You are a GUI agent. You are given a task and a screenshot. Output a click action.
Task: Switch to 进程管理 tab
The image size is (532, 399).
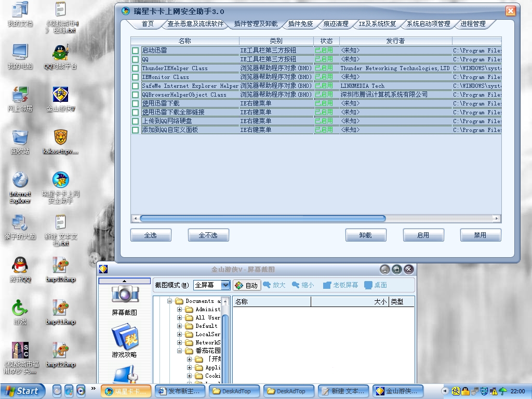tap(473, 24)
